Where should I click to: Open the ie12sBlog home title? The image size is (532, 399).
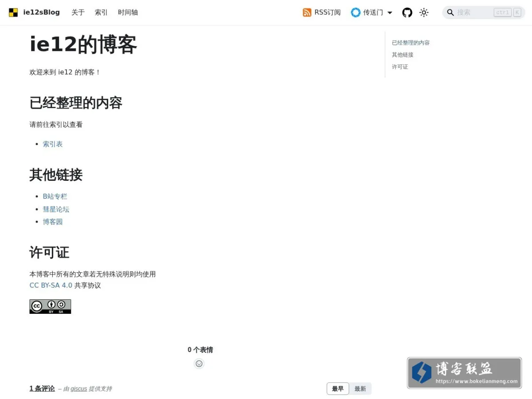tap(41, 12)
